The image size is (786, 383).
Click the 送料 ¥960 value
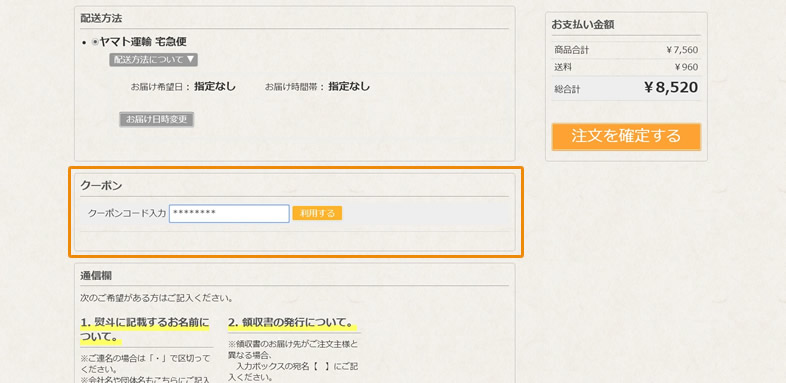686,67
